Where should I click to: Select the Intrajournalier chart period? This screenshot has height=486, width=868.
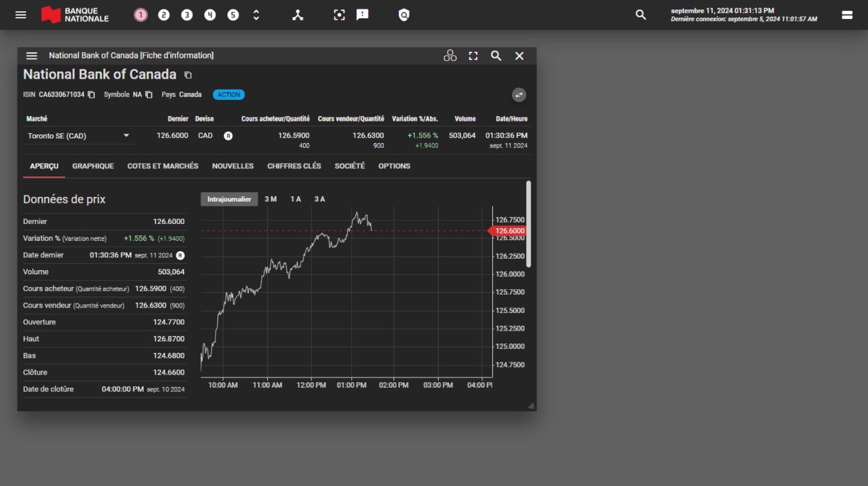coord(229,199)
